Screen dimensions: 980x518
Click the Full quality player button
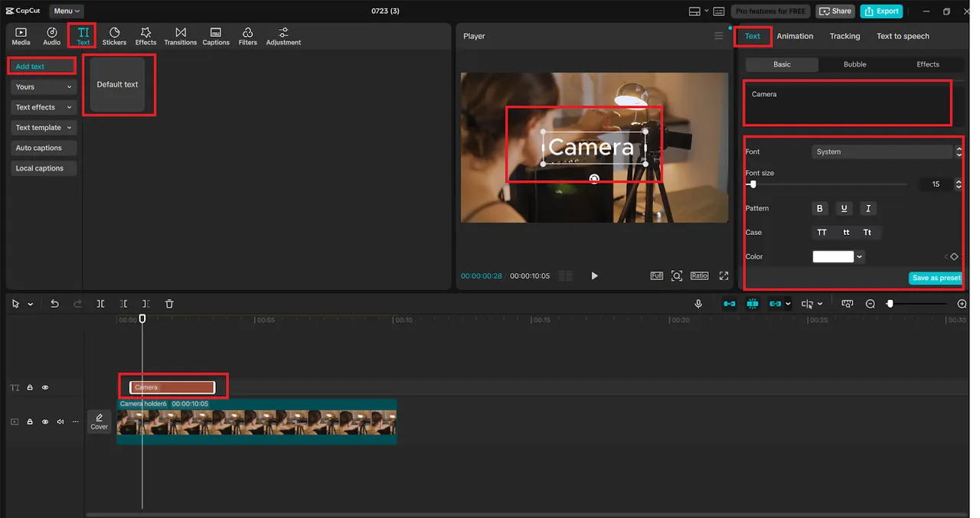tap(657, 275)
